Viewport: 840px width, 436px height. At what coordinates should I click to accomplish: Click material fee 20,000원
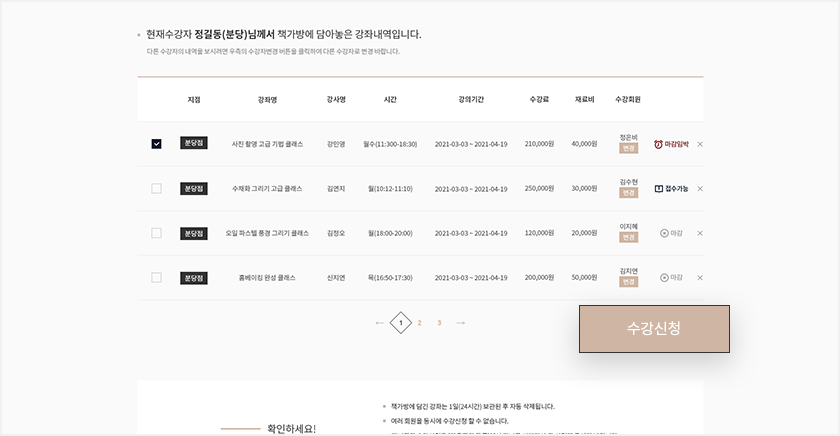(584, 232)
